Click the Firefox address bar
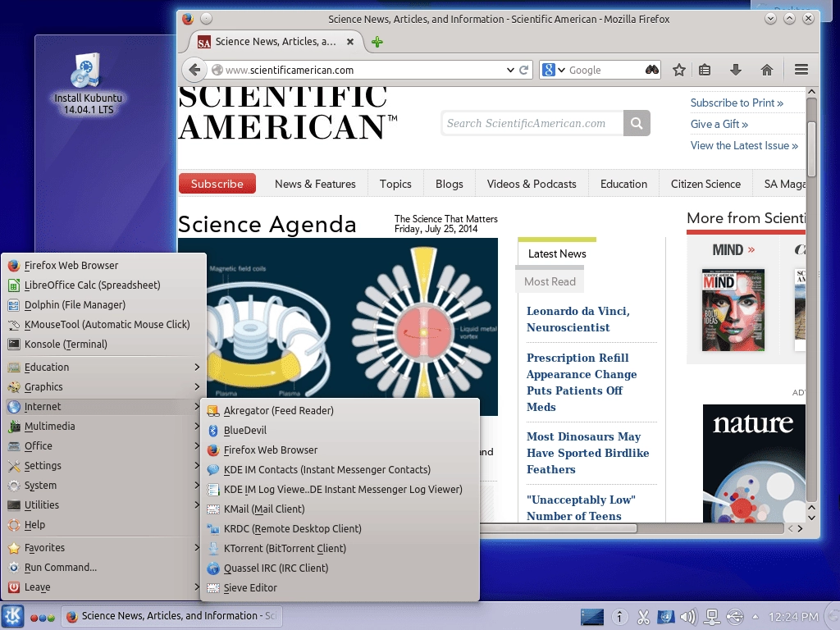 [359, 71]
